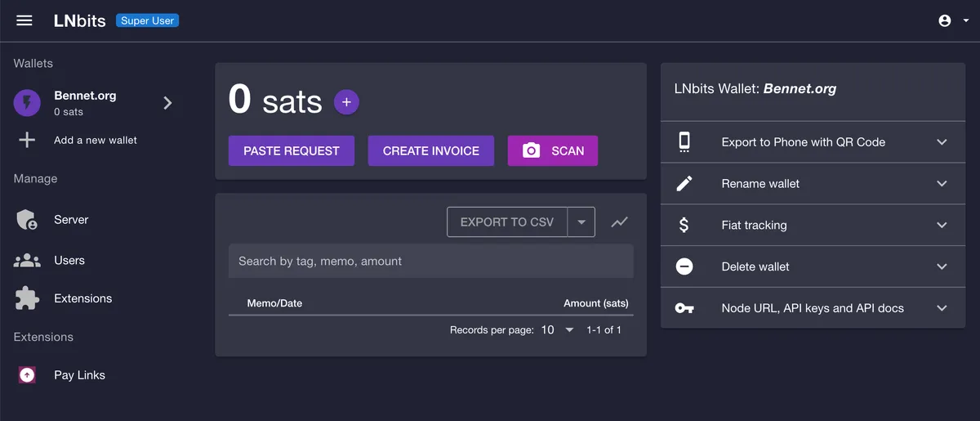Click the Users group icon
The width and height of the screenshot is (980, 421).
(28, 261)
